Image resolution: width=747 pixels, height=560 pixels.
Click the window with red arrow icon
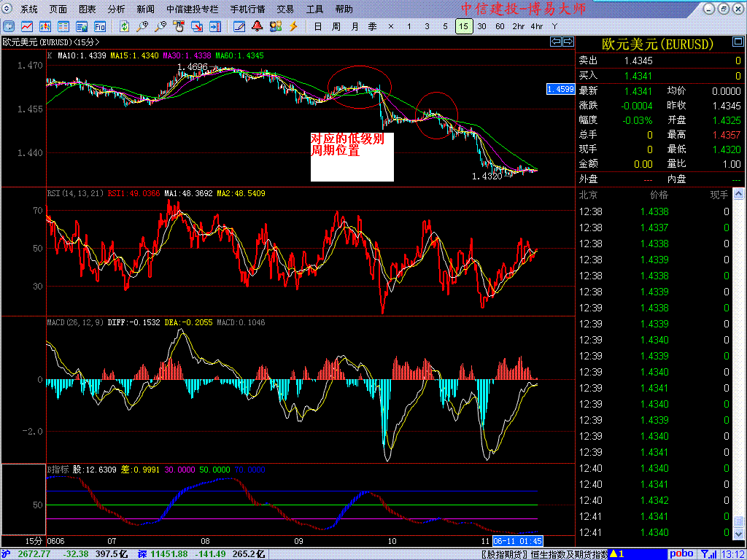(197, 26)
